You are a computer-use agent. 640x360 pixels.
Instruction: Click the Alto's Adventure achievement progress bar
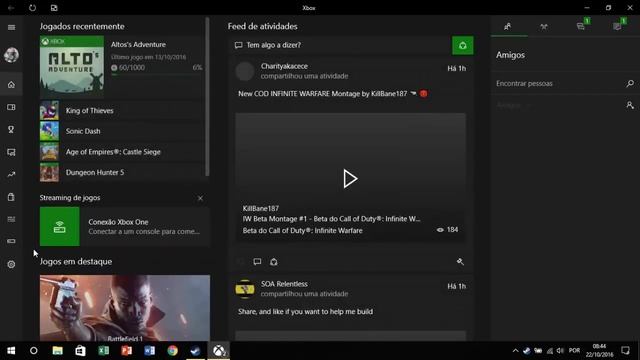pyautogui.click(x=157, y=75)
